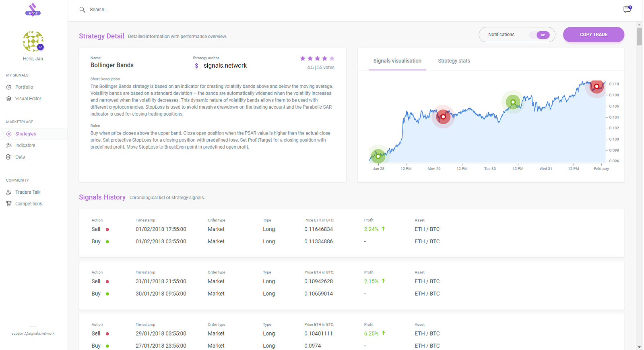Image resolution: width=644 pixels, height=350 pixels.
Task: Click green dot of 30/01/2018 09:55:00 Buy
Action: (107, 294)
